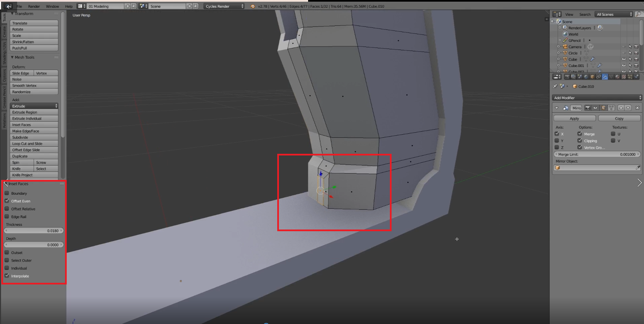Open the Physics properties tab
Viewport: 644px width, 324px height.
[x=636, y=77]
